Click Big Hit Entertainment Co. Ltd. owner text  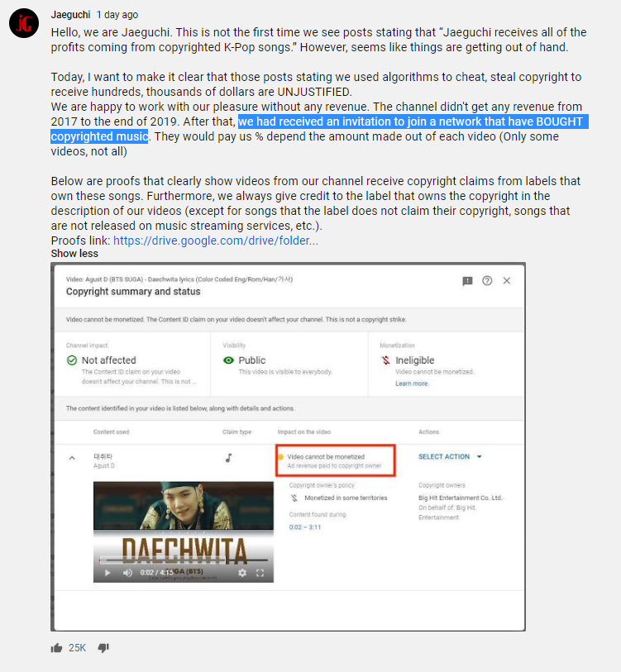coord(461,498)
